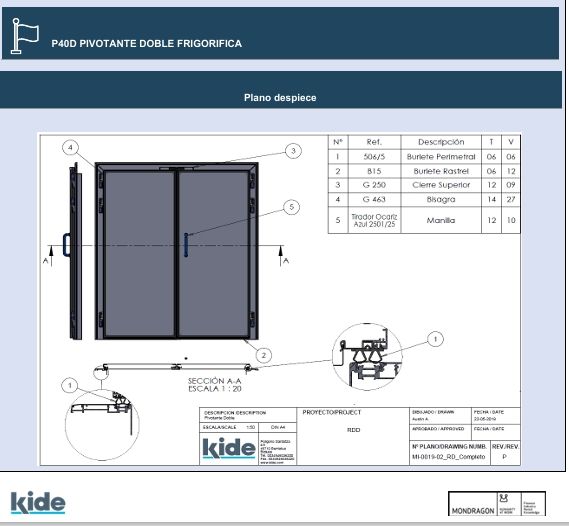Click the 'Bisagra' description cell
The height and width of the screenshot is (526, 569).
(x=441, y=199)
